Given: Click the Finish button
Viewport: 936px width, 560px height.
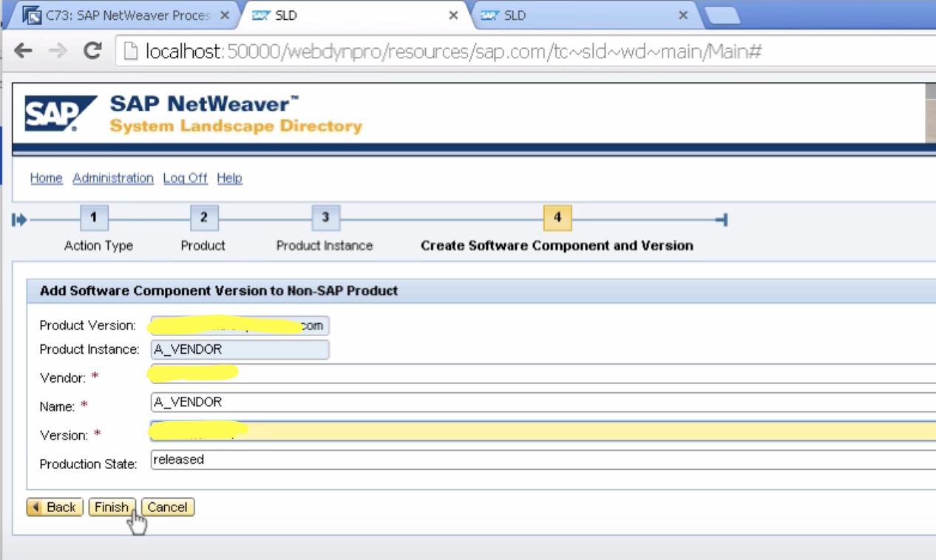Looking at the screenshot, I should click(x=112, y=507).
